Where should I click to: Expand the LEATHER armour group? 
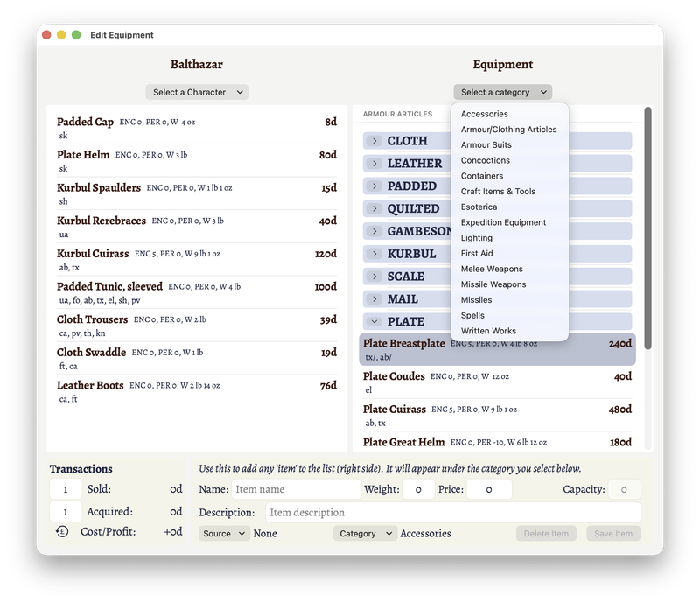(x=374, y=164)
